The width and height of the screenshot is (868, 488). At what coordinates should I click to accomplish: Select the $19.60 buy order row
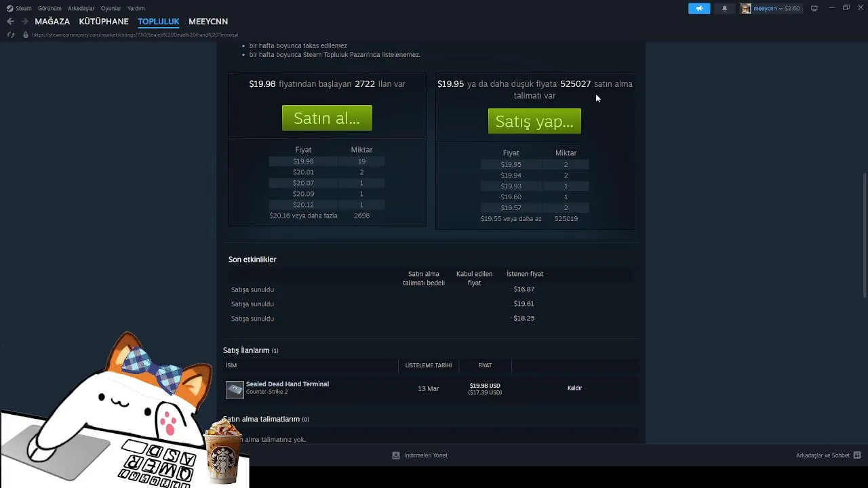coord(535,197)
